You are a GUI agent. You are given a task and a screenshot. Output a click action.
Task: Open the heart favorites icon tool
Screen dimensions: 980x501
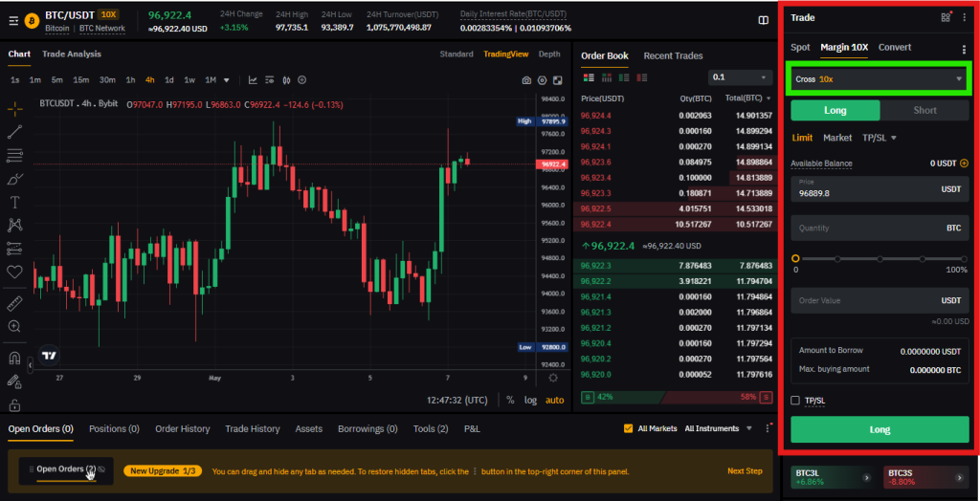tap(15, 272)
